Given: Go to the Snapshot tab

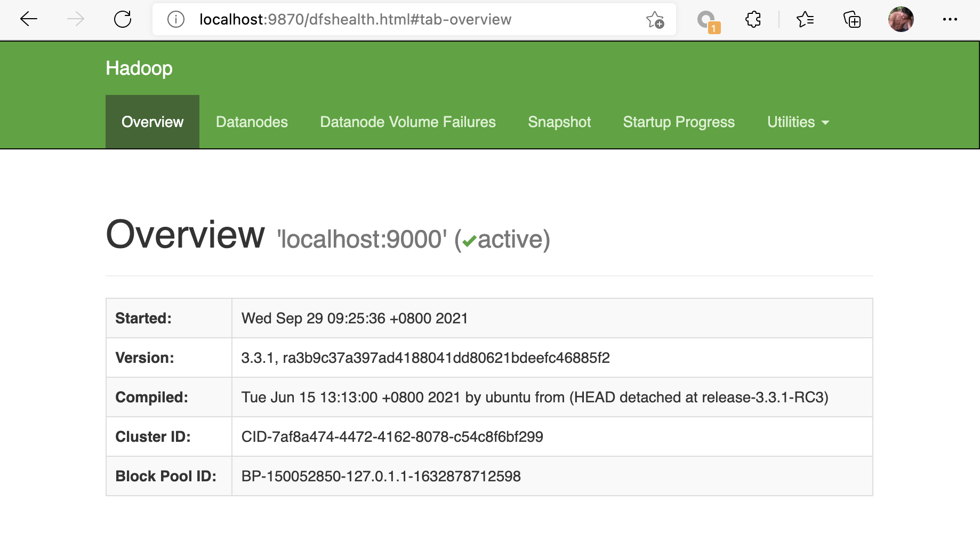Looking at the screenshot, I should 559,122.
